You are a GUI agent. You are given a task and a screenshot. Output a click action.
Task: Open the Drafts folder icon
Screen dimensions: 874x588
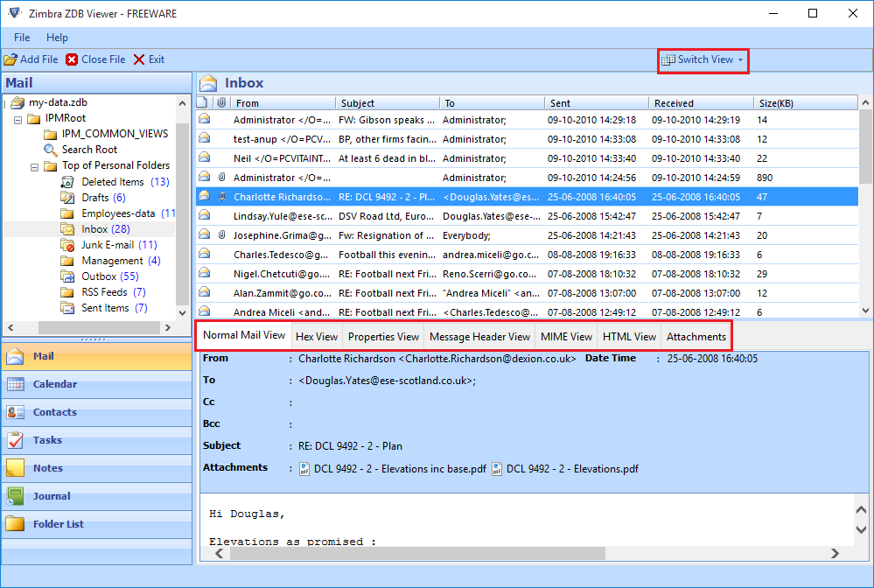point(66,198)
